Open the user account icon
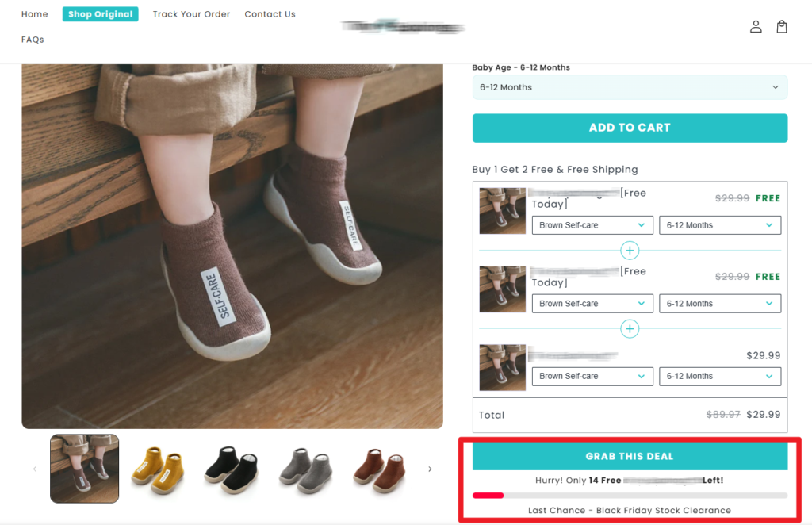This screenshot has width=812, height=525. (x=756, y=27)
